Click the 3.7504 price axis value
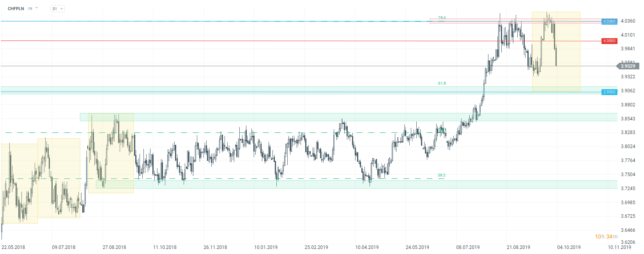This screenshot has height=254, width=644. click(628, 175)
